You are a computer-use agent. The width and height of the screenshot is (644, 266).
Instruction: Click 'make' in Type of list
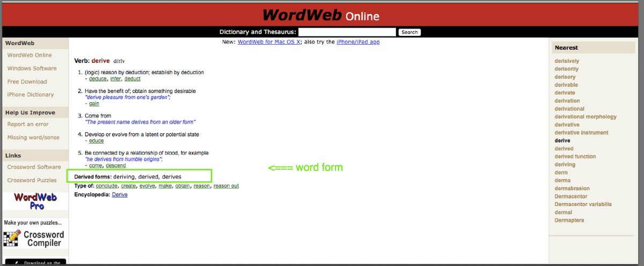point(165,186)
